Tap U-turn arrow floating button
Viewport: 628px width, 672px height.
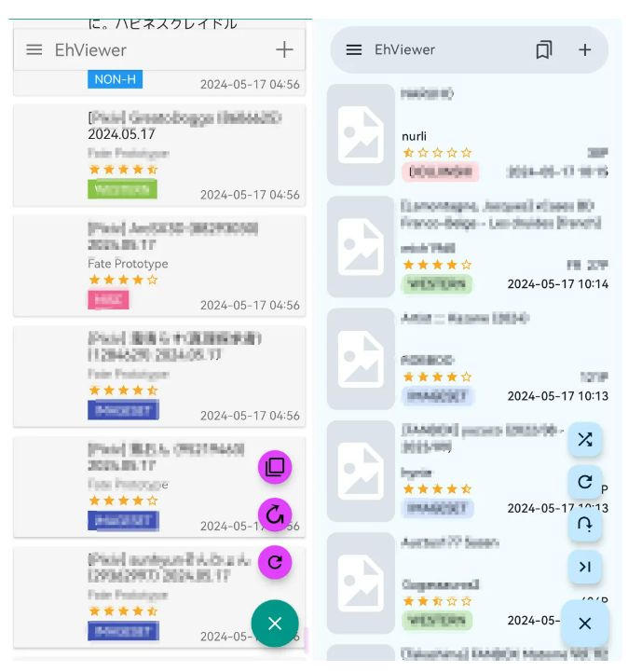(x=585, y=524)
